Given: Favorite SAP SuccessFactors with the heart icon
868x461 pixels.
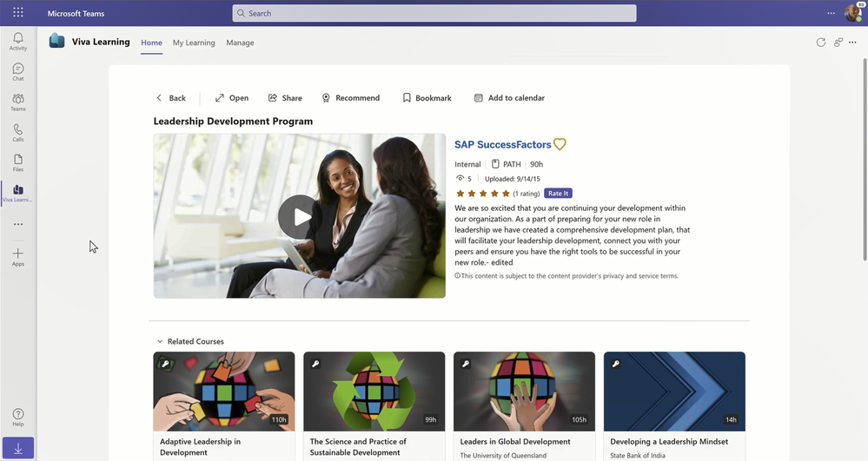Looking at the screenshot, I should 560,144.
